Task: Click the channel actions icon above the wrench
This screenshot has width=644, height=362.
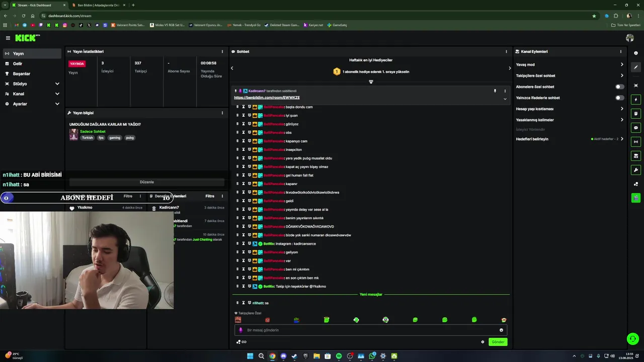Action: pyautogui.click(x=636, y=156)
